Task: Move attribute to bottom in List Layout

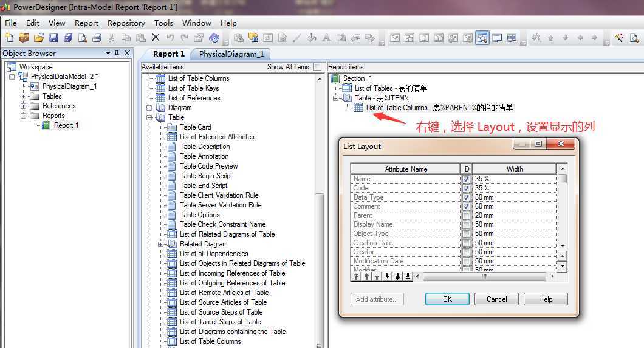Action: (408, 276)
